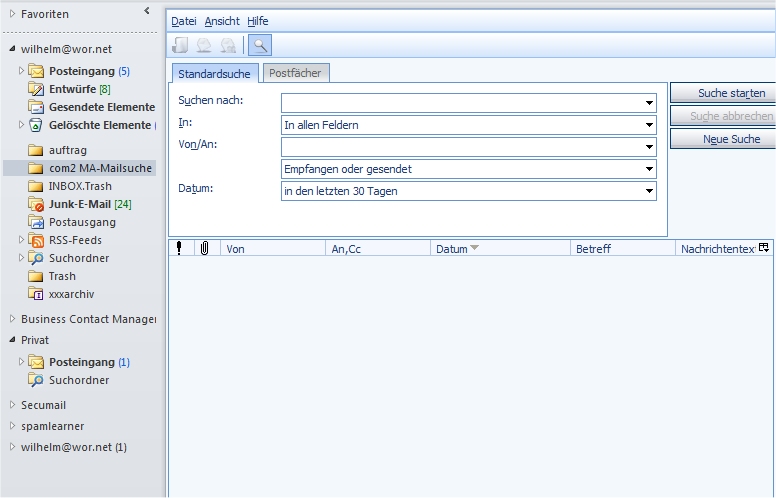Click the Suche starten button
The image size is (776, 498).
pos(723,93)
